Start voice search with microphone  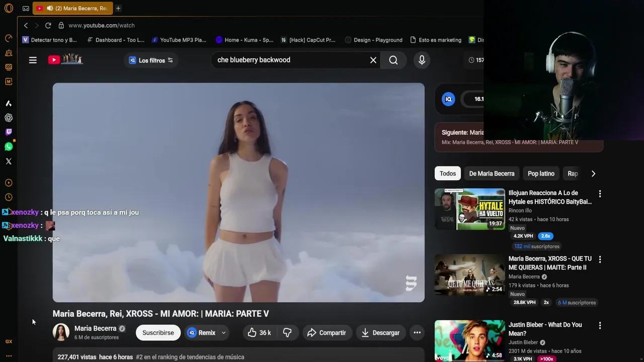pos(422,60)
